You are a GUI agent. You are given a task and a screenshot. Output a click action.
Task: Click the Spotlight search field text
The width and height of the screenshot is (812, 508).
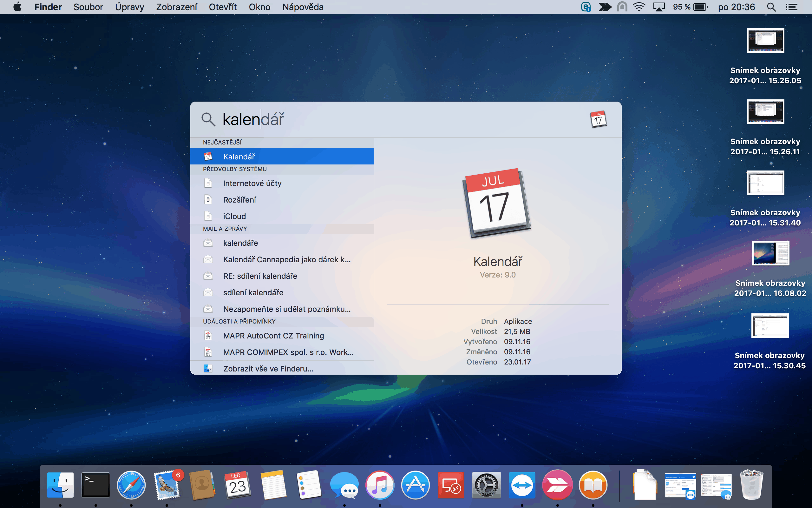253,119
